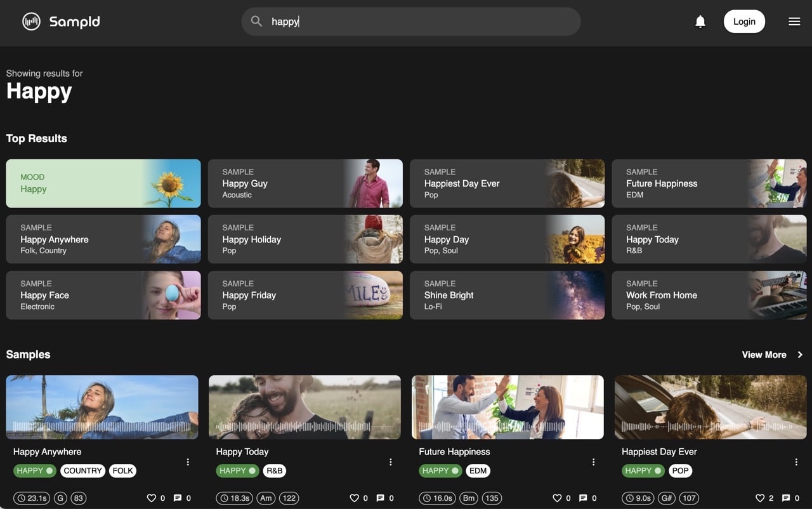Image resolution: width=812 pixels, height=509 pixels.
Task: Select the COUNTRY genre tag
Action: (x=82, y=471)
